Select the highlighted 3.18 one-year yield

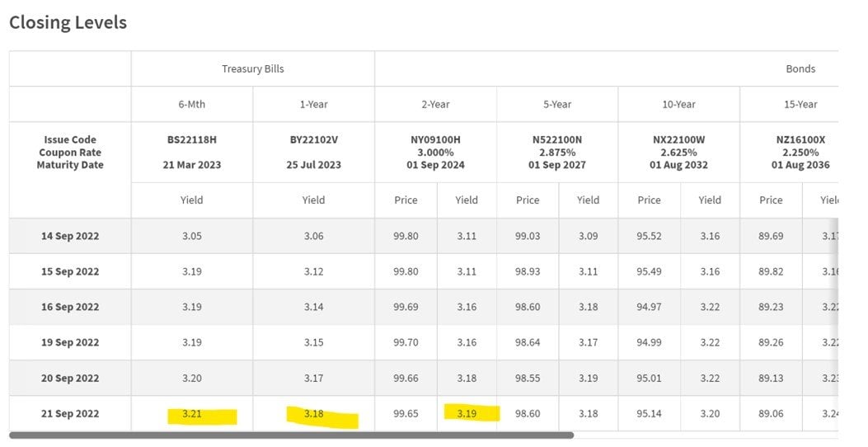click(x=313, y=414)
